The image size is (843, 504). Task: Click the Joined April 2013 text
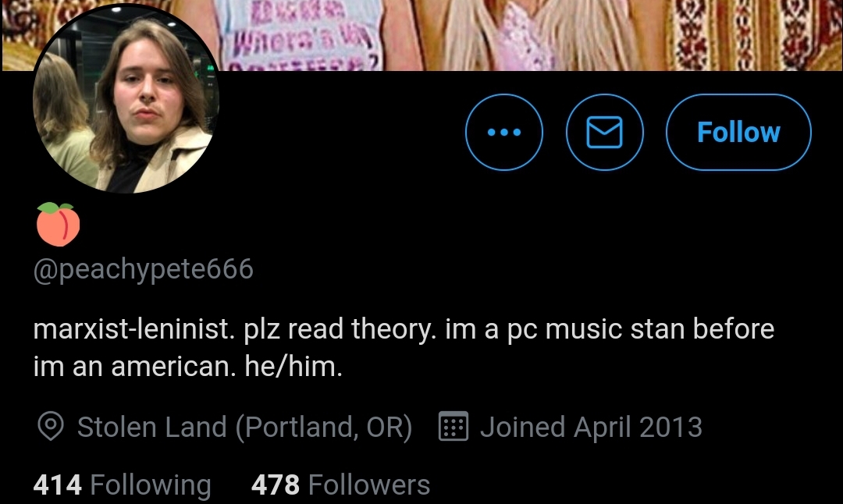591,428
